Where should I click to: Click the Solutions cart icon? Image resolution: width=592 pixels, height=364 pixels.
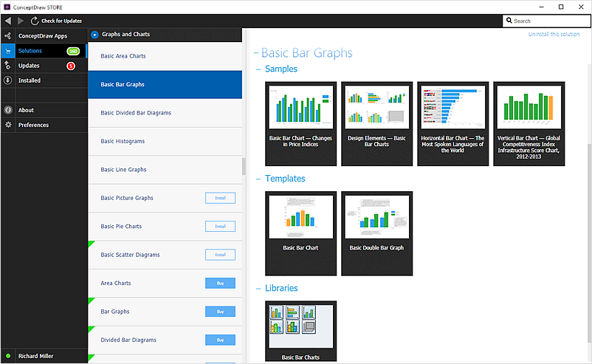[8, 51]
